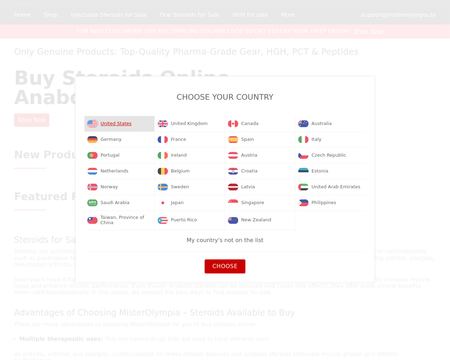Pick the Australia flag icon
This screenshot has height=360, width=450.
(303, 124)
